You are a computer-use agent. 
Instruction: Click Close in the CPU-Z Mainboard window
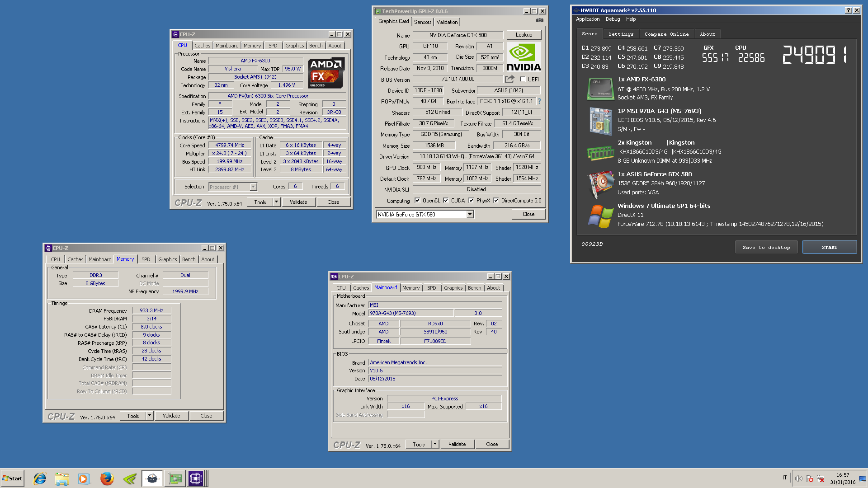pyautogui.click(x=492, y=445)
